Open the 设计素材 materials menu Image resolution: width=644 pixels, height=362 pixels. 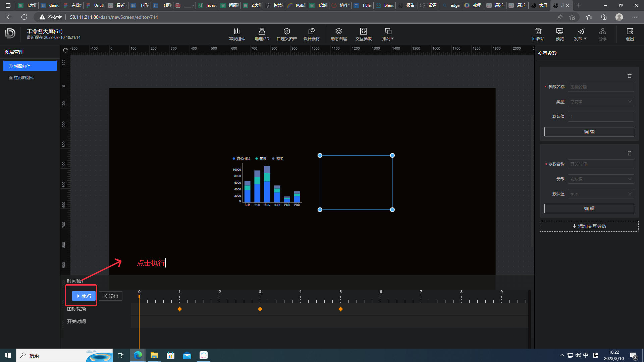pyautogui.click(x=311, y=34)
